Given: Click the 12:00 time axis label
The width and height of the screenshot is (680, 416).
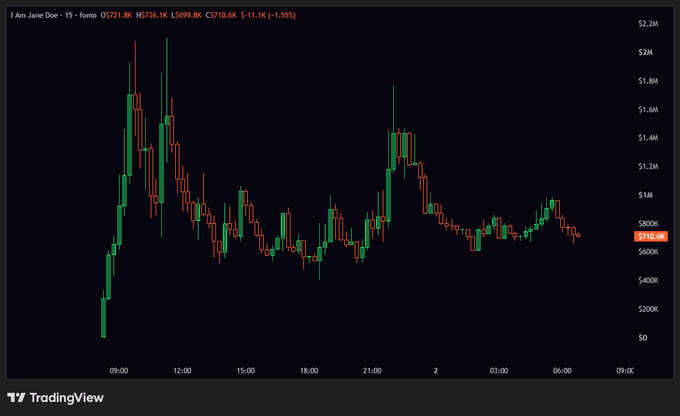Looking at the screenshot, I should click(x=182, y=370).
